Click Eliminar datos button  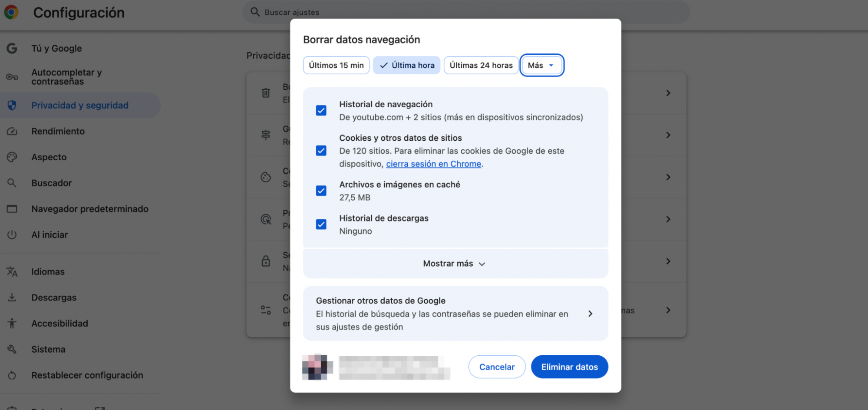(569, 367)
